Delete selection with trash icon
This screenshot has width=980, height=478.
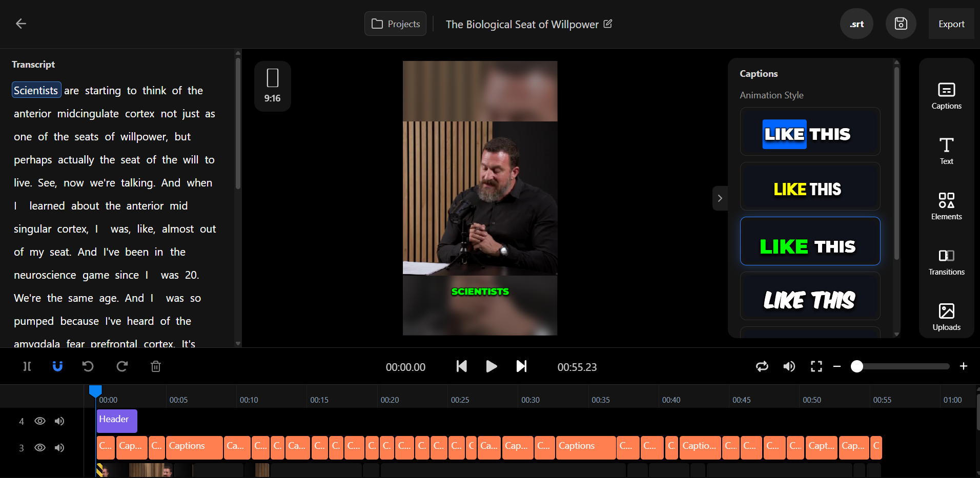156,366
